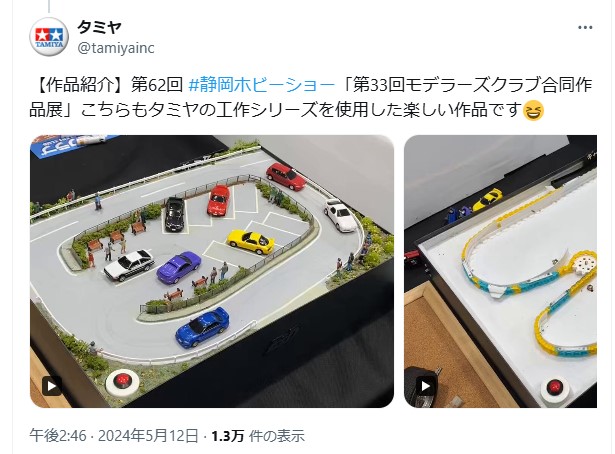Click the white gear wheel on track
Image resolution: width=615 pixels, height=454 pixels.
coord(584,263)
